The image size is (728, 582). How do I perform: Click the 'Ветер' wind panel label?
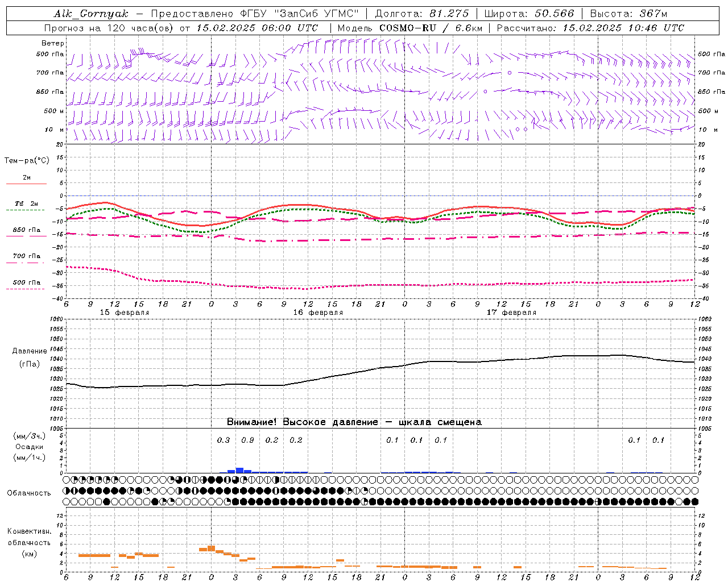53,43
